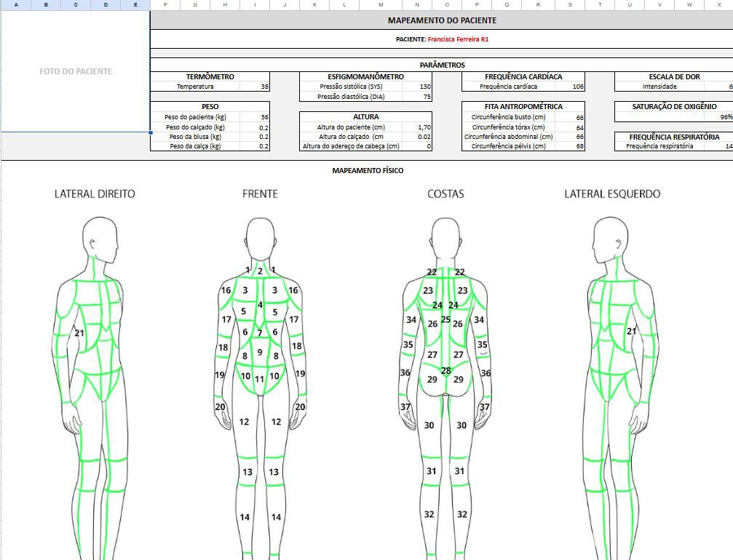Select column header F
The width and height of the screenshot is (733, 560).
(x=165, y=4)
